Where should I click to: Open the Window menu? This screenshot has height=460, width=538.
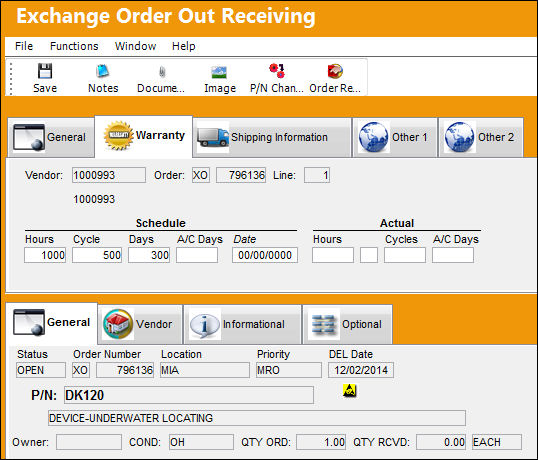pos(136,46)
